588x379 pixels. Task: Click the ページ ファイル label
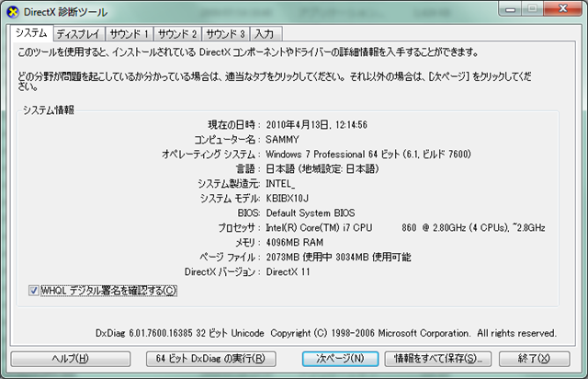point(230,258)
